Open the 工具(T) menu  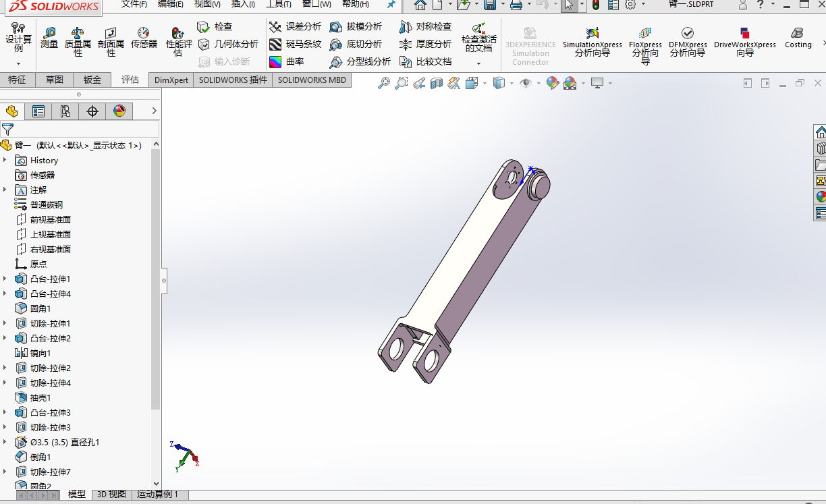[x=279, y=4]
